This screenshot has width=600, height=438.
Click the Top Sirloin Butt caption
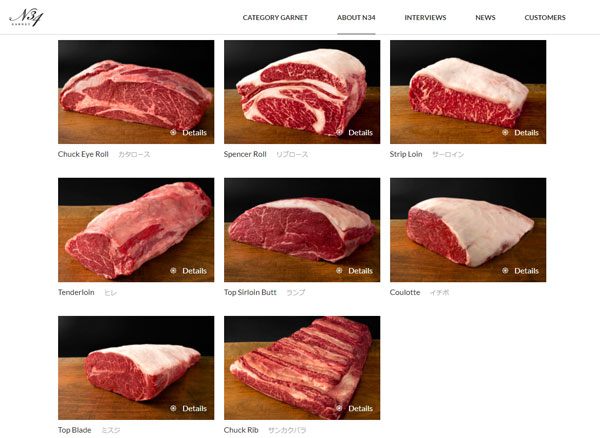(x=250, y=292)
